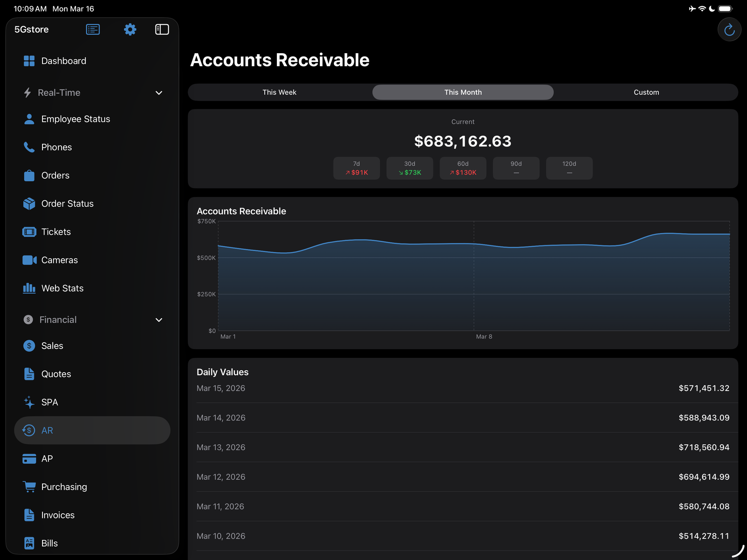Open the Purchasing section
Viewport: 747px width, 560px height.
[63, 487]
